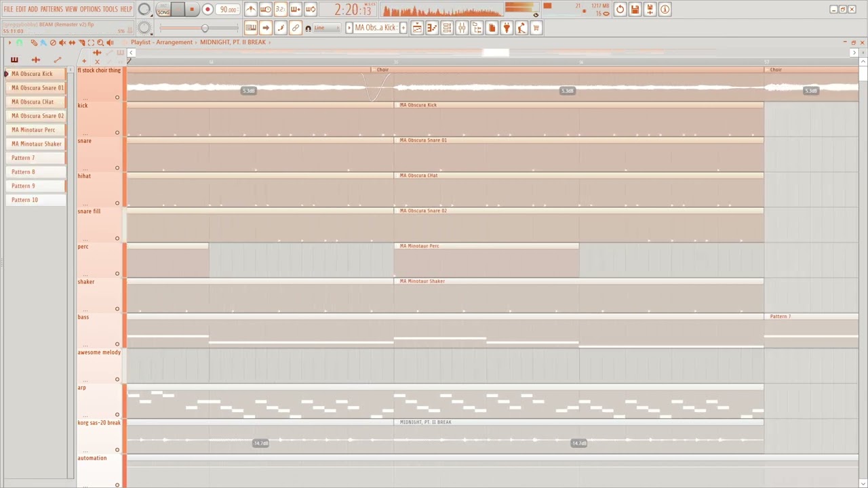Toggle loop recording icon
The image size is (868, 488).
311,9
